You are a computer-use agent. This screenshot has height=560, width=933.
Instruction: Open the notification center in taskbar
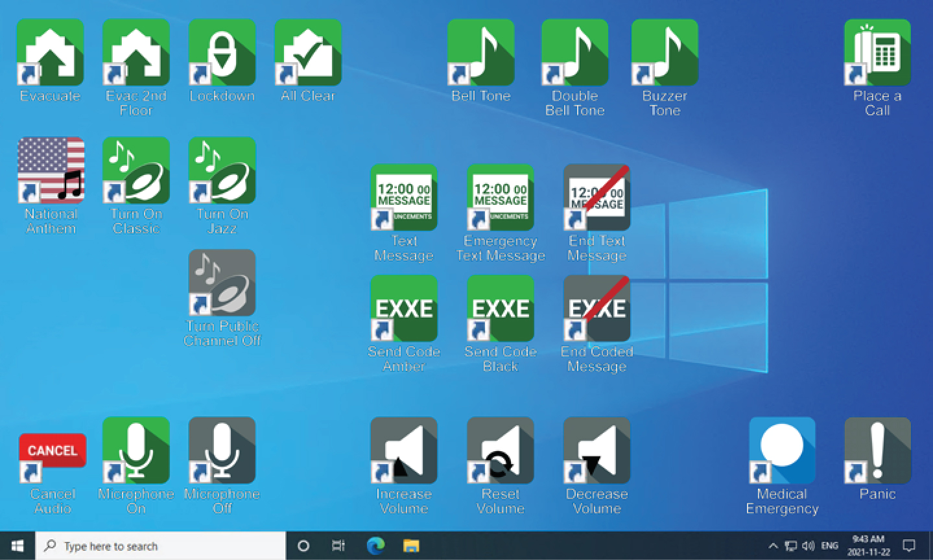pyautogui.click(x=909, y=546)
